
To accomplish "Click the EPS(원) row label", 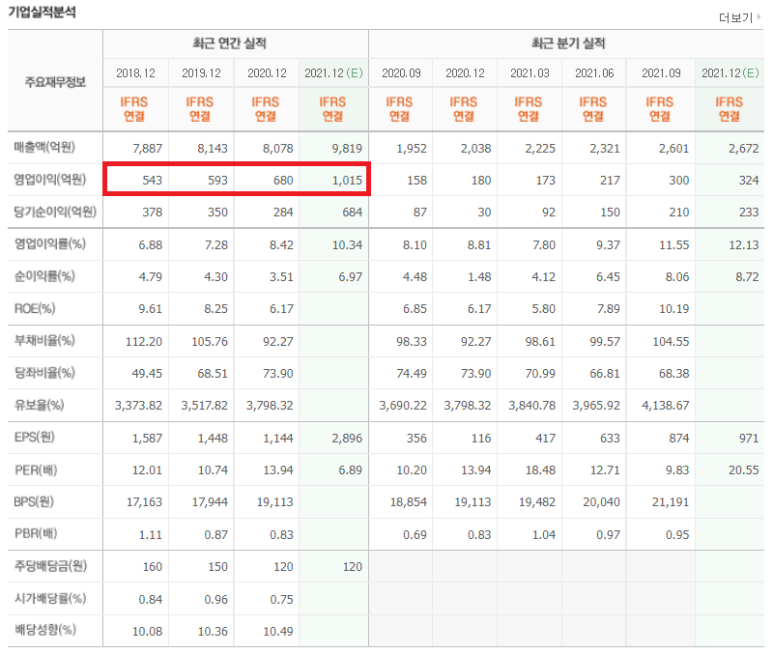I will (x=37, y=438).
